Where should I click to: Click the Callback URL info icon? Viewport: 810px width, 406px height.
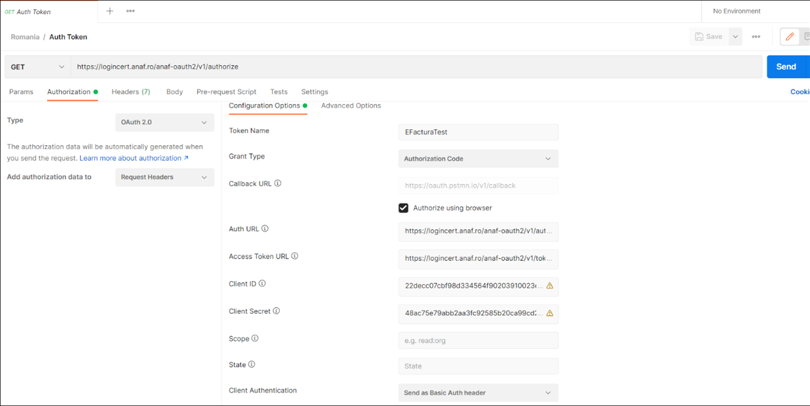point(278,184)
